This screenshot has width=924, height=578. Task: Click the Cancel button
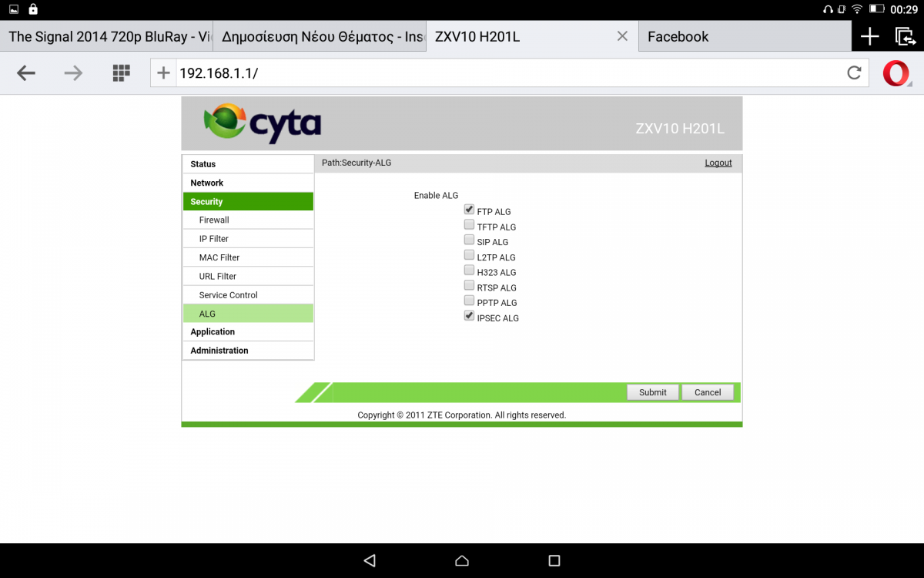point(708,392)
